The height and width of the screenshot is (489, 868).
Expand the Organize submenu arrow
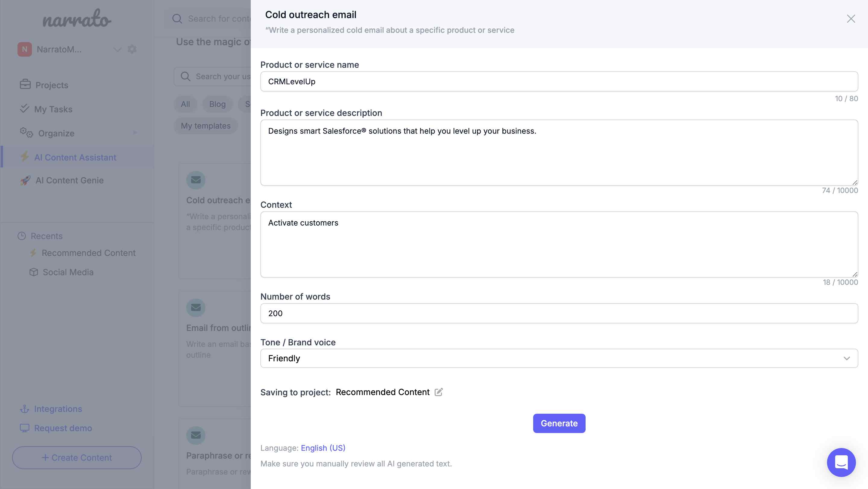click(135, 132)
